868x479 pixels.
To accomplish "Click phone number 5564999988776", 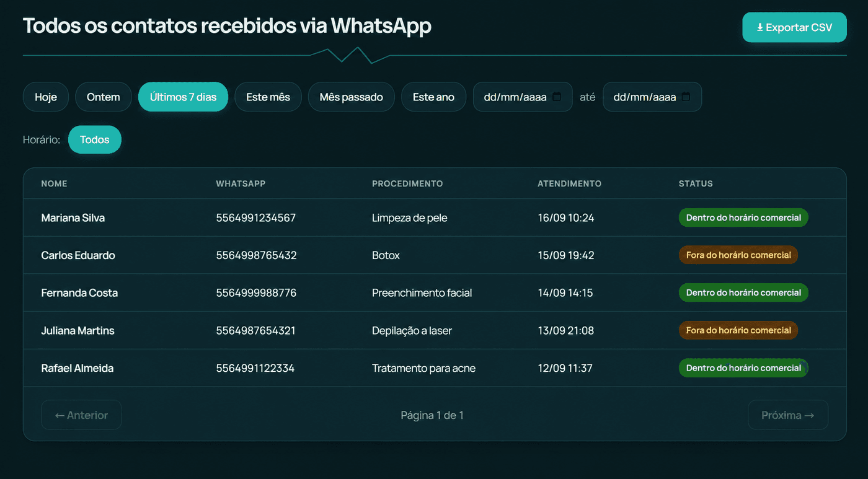I will 256,292.
